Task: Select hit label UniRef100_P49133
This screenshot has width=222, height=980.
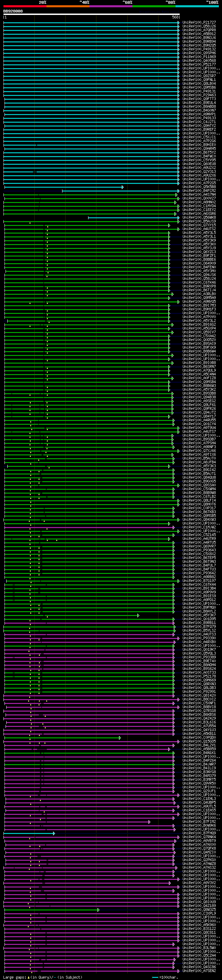Action: 199,118
